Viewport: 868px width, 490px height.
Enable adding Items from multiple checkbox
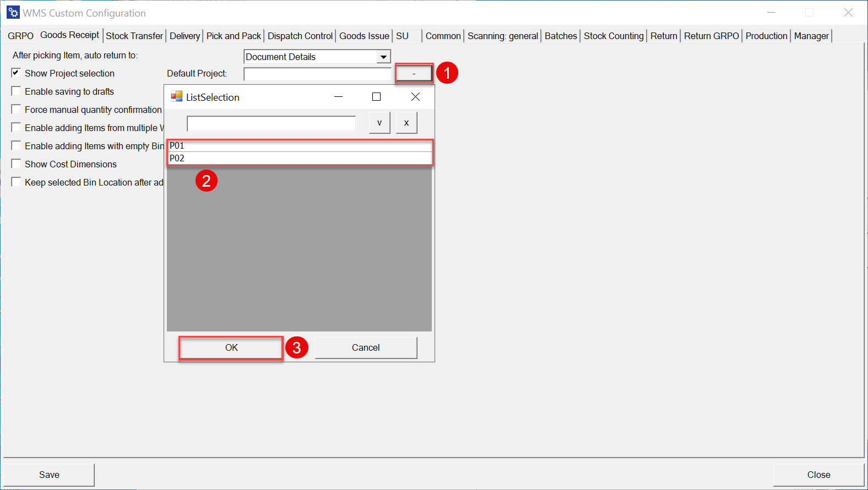tap(17, 127)
